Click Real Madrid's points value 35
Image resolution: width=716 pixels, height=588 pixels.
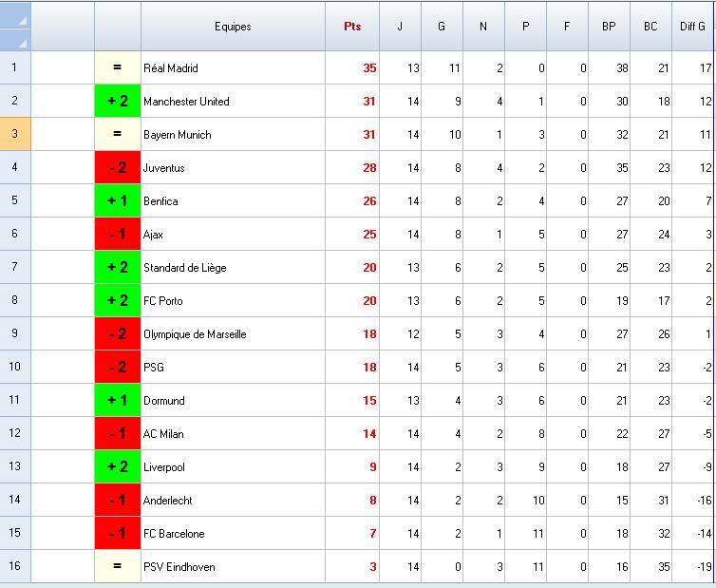click(x=368, y=68)
